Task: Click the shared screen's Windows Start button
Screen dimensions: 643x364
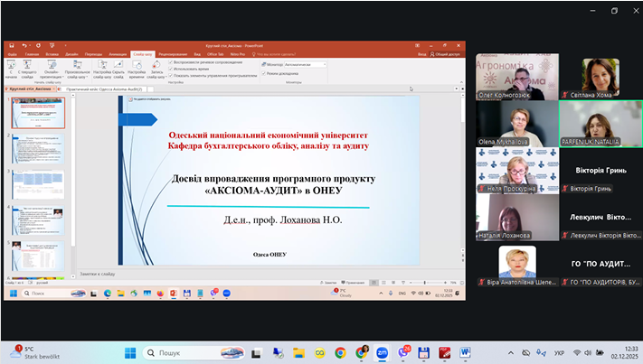Action: [x=14, y=294]
